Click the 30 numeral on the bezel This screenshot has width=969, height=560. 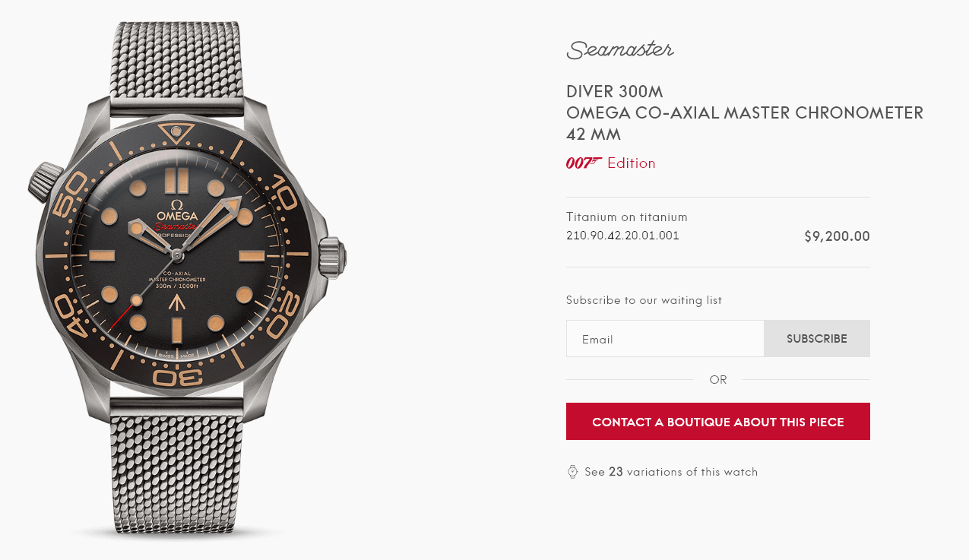(x=176, y=378)
